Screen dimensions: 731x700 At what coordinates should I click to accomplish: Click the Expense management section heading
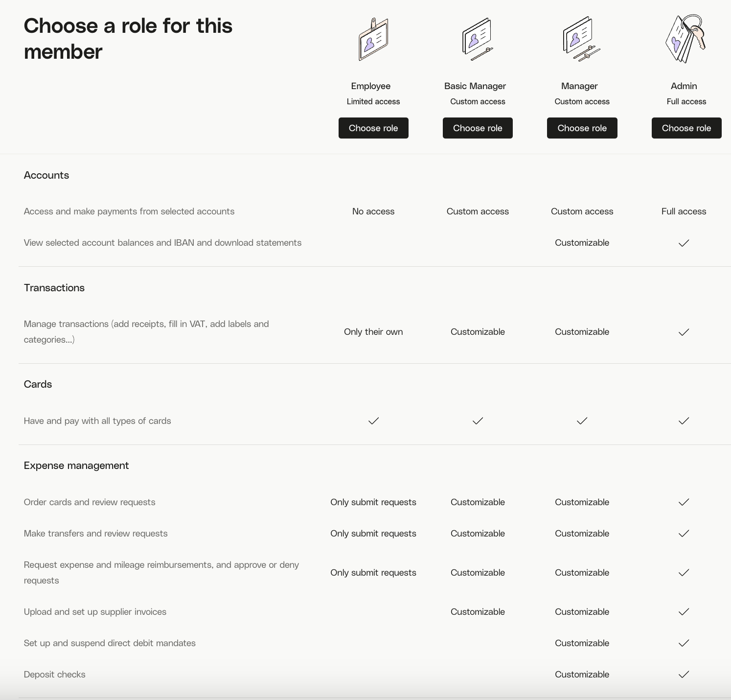pos(76,466)
